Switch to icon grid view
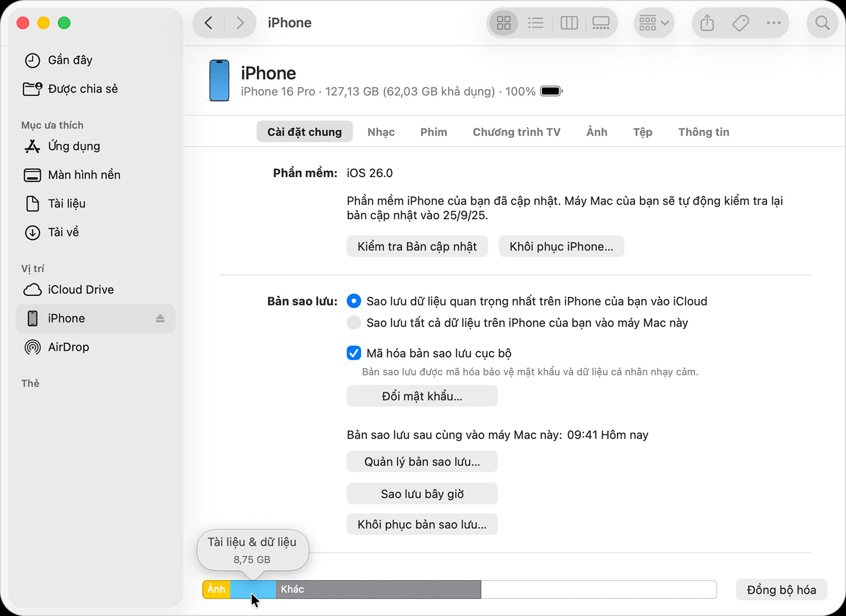Viewport: 846px width, 616px height. point(503,23)
